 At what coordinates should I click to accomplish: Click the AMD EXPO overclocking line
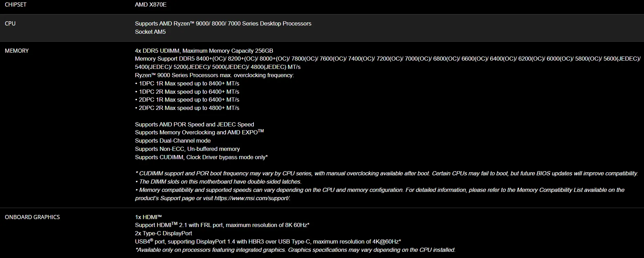[199, 132]
